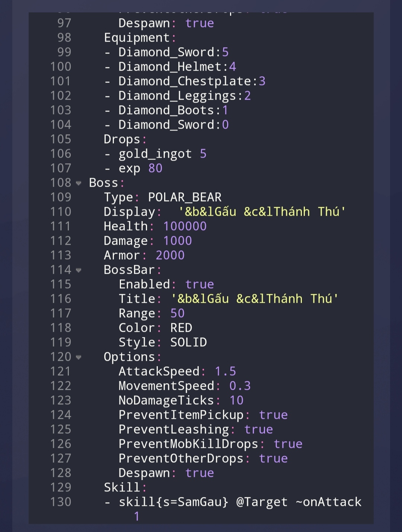This screenshot has height=532, width=402.
Task: Click line number 109 in the gutter
Action: coord(61,197)
